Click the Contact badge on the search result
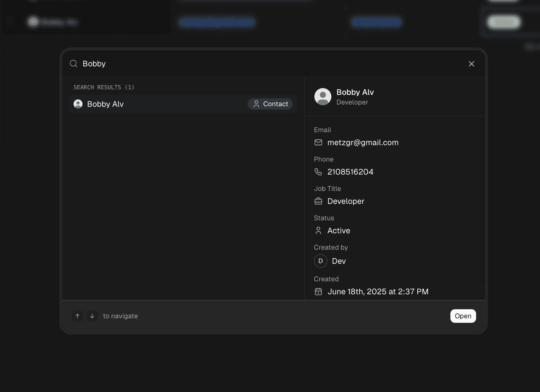Viewport: 540px width, 392px height. [x=270, y=104]
